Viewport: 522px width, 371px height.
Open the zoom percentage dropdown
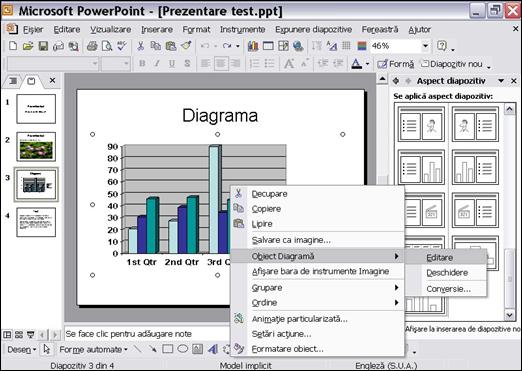[425, 46]
